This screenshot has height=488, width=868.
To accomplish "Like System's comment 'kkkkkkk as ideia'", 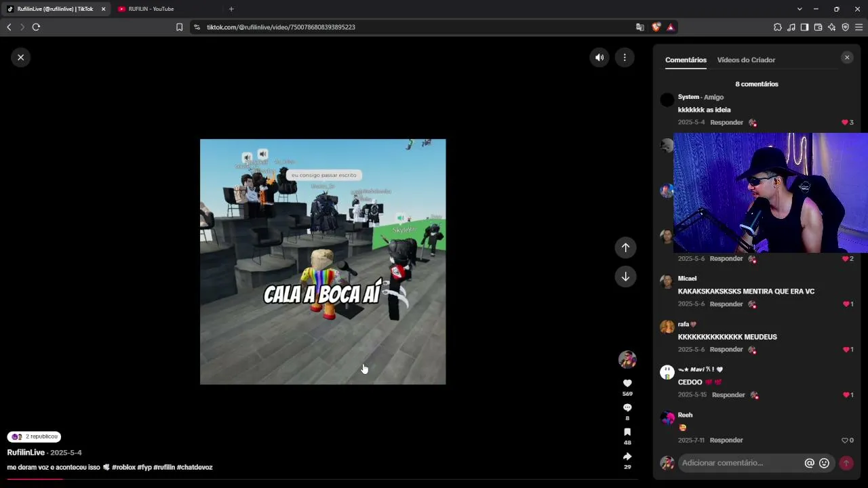I will click(x=845, y=123).
